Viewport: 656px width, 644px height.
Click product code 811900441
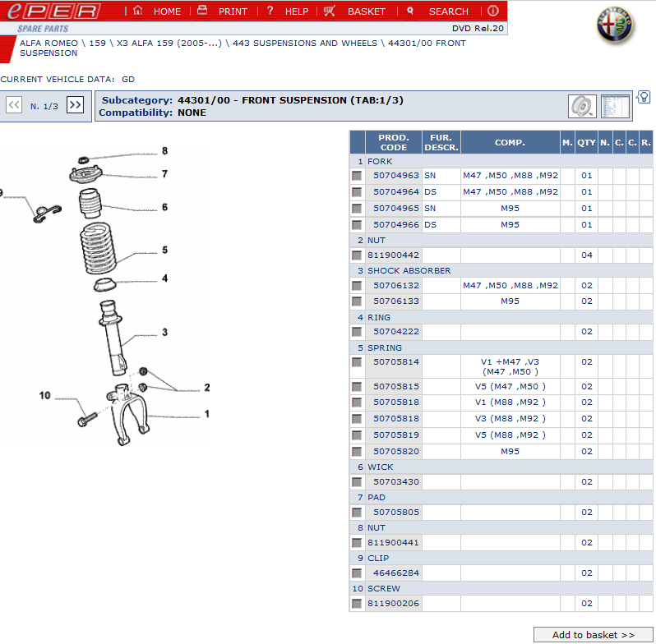393,543
